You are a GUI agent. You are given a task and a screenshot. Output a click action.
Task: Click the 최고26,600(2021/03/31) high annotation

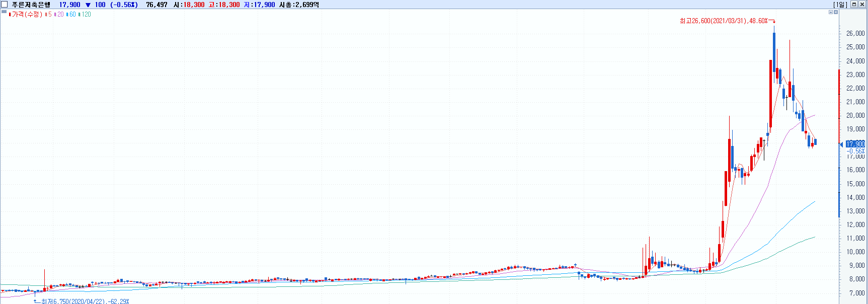tap(727, 21)
